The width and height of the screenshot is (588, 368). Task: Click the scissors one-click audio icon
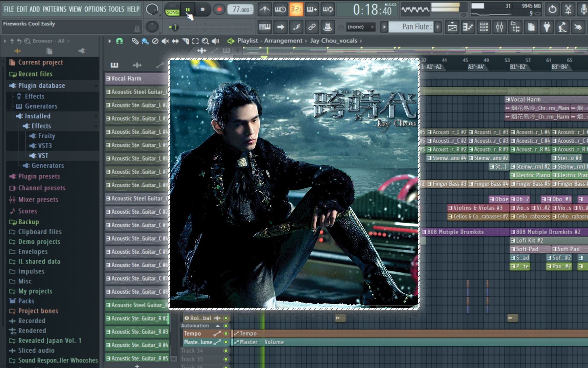pos(568,10)
